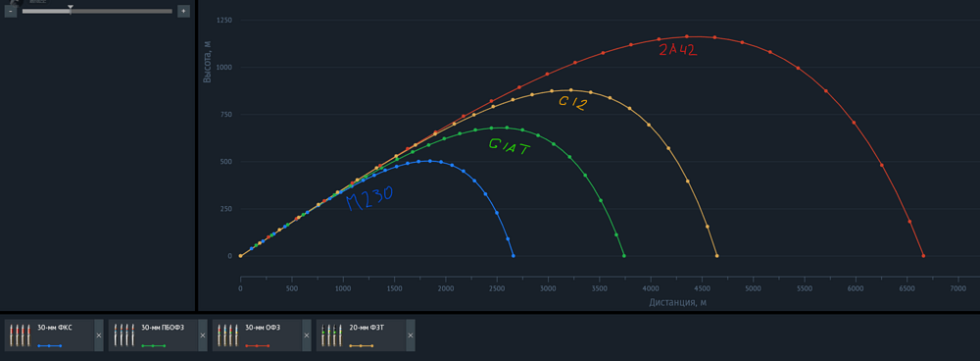Screen dimensions: 980x361
Task: Click the 1500 distance axis label
Action: point(394,288)
